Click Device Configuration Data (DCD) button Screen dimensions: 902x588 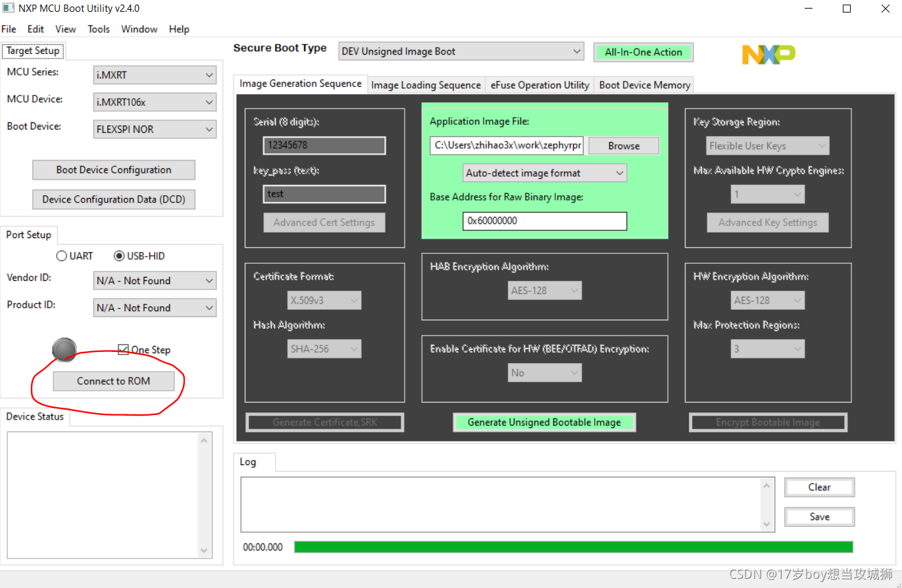(114, 199)
